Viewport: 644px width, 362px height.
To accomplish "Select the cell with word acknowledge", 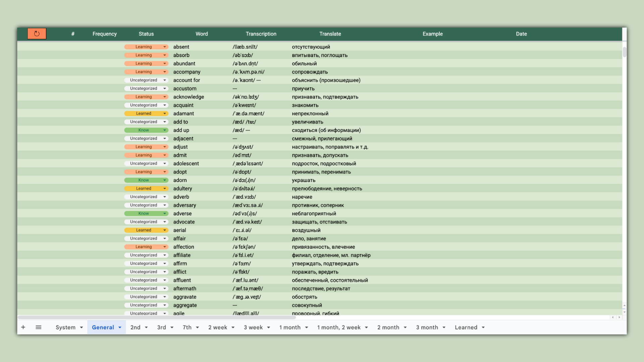I will point(189,97).
